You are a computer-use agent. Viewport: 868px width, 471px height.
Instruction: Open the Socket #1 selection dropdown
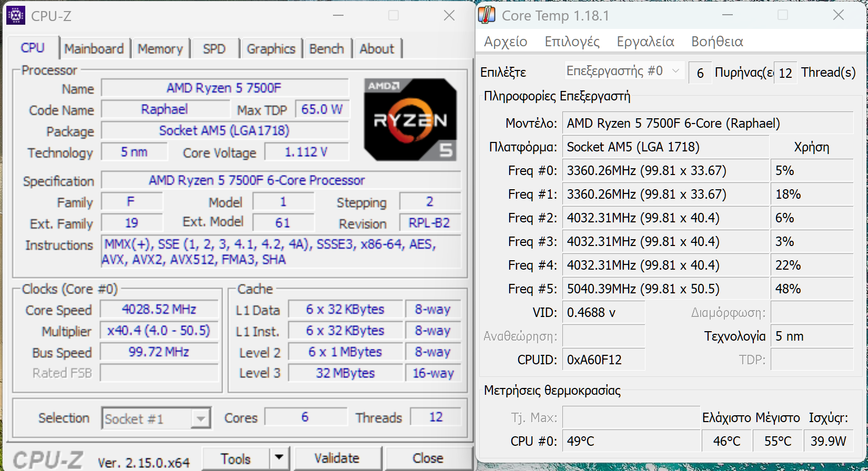tap(156, 418)
